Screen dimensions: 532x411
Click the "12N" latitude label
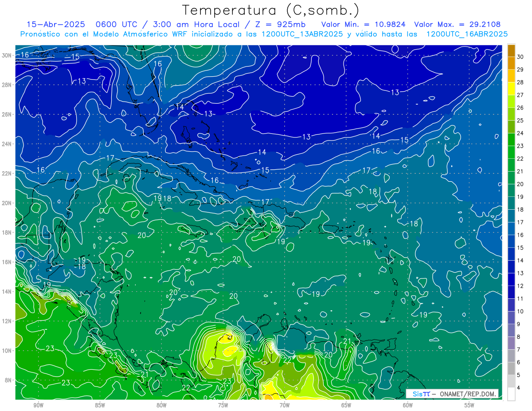point(7,321)
